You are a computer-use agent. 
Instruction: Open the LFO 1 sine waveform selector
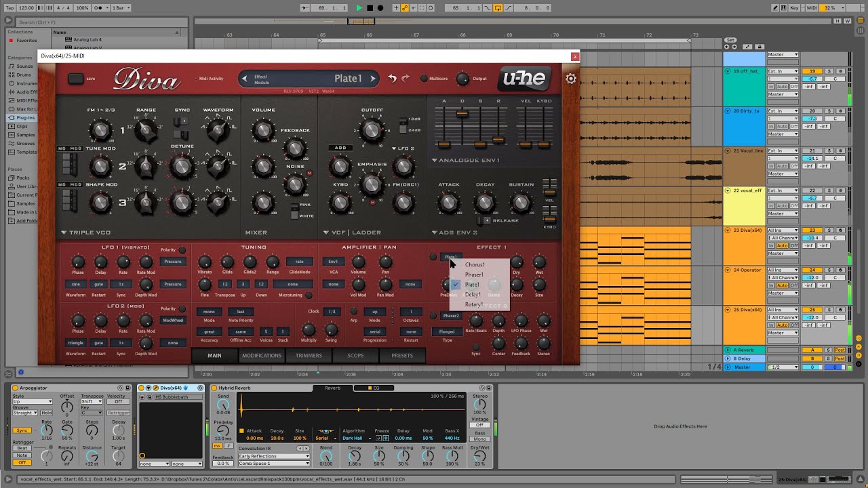tap(76, 284)
